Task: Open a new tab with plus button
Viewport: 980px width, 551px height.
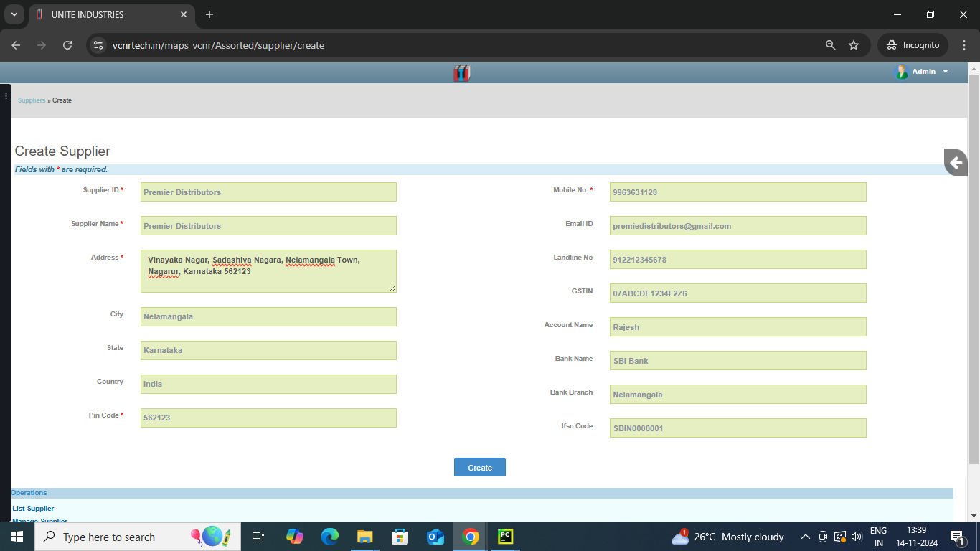Action: [209, 14]
